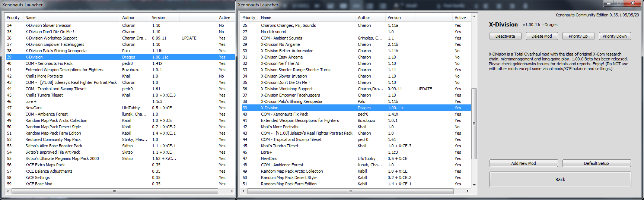Select 'X-Divison Nerf The AI' mod row
The image size is (644, 201).
[356, 63]
